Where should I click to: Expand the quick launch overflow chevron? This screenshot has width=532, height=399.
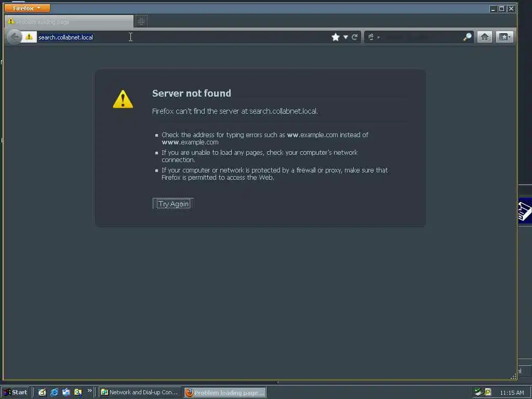(x=89, y=391)
